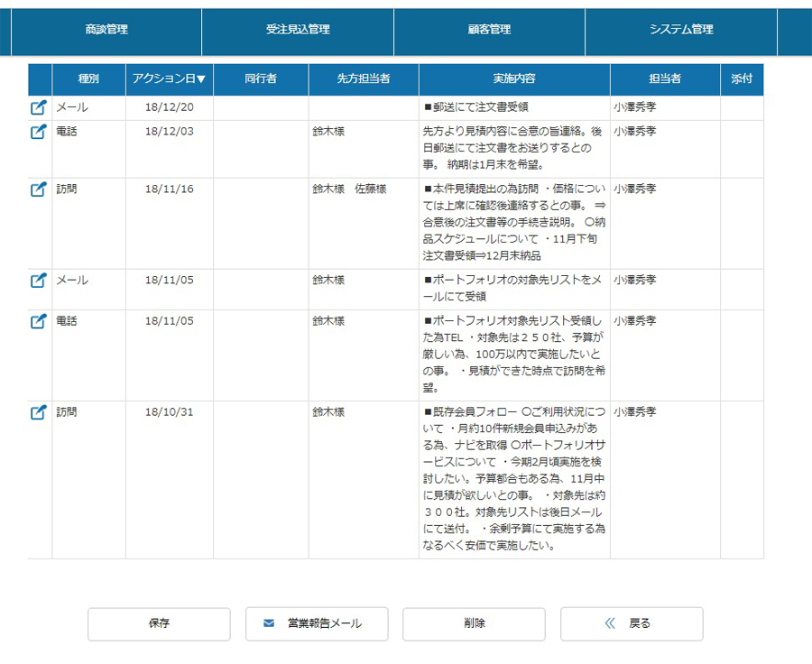Go back with 戻る button
This screenshot has width=812, height=664.
(x=632, y=623)
